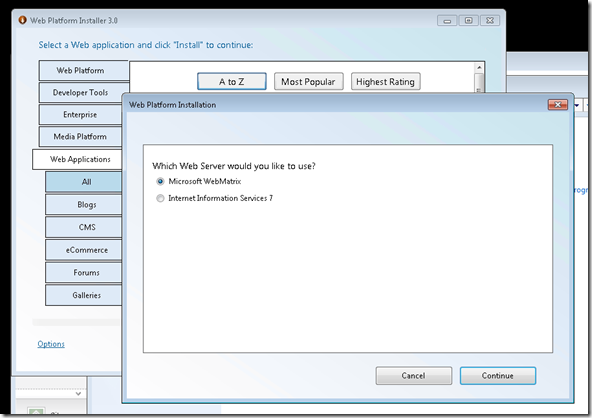Screen dimensions: 592x418
Task: Close the Web Platform Installation dialog
Action: (x=558, y=105)
